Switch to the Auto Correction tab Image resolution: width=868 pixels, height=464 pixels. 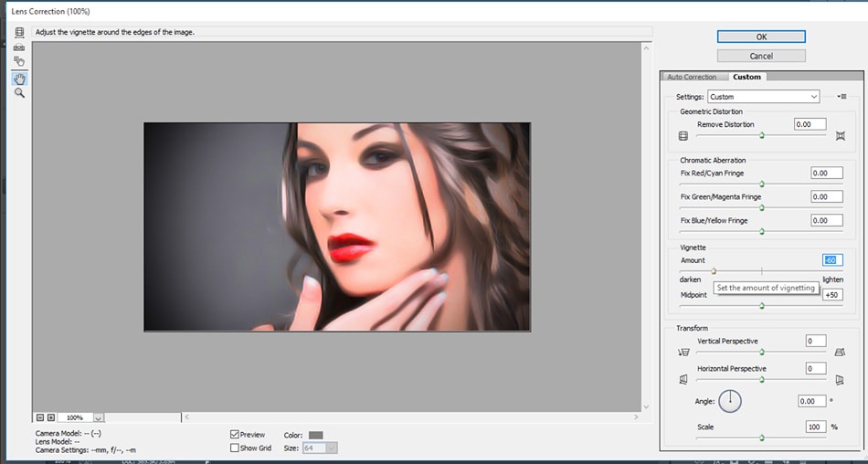coord(692,77)
